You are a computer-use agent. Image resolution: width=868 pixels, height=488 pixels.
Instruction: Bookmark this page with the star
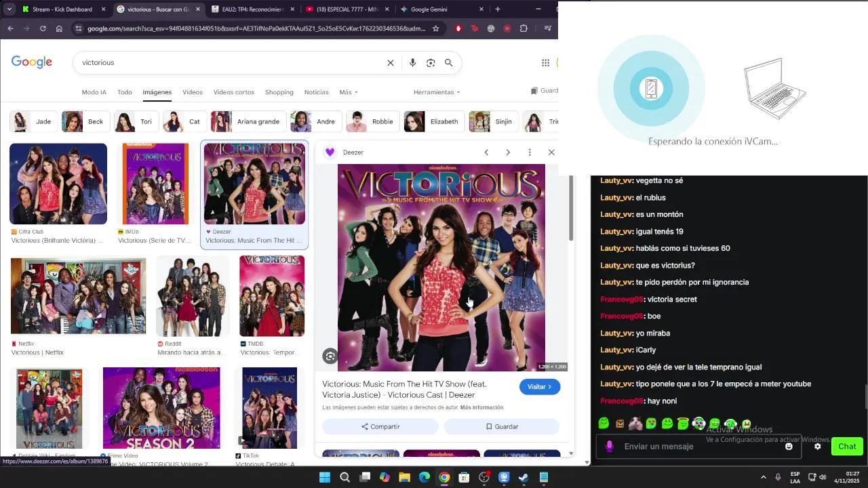click(435, 28)
